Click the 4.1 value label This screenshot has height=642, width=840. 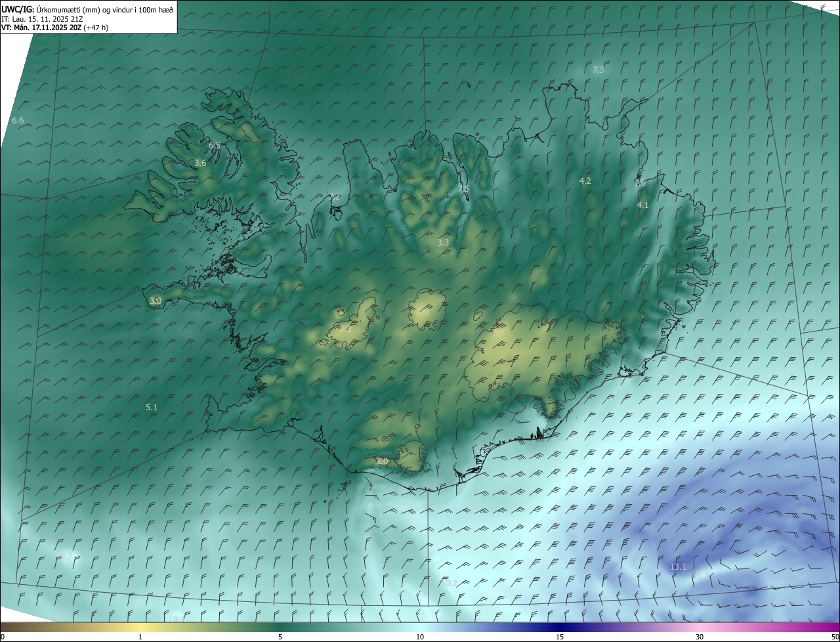point(643,205)
